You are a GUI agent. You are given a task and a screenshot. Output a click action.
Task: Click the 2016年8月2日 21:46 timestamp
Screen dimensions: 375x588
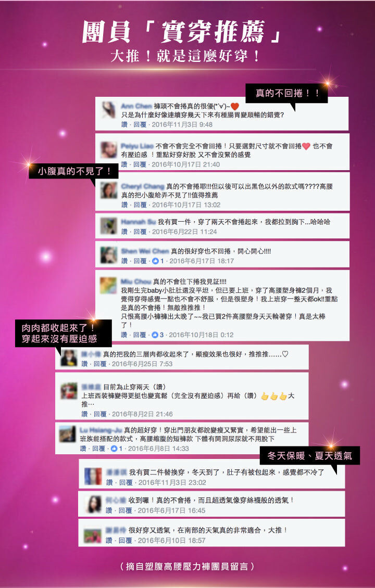coord(142,414)
